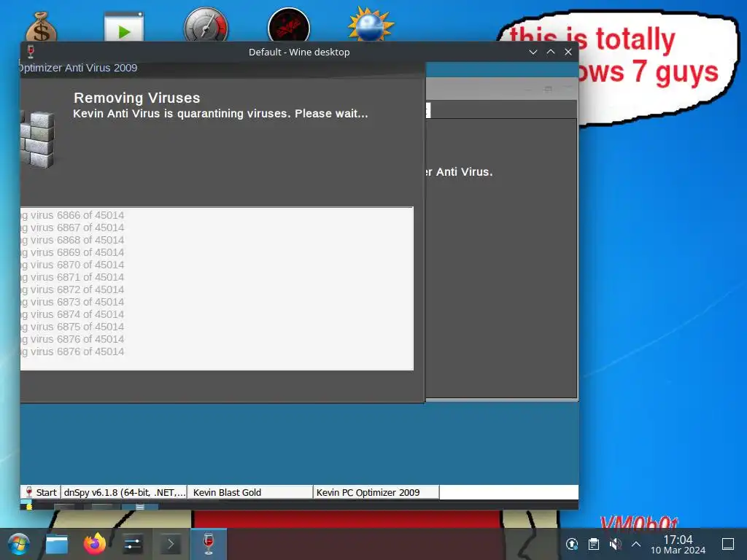
Task: Click the muted volume tray icon
Action: tap(615, 544)
